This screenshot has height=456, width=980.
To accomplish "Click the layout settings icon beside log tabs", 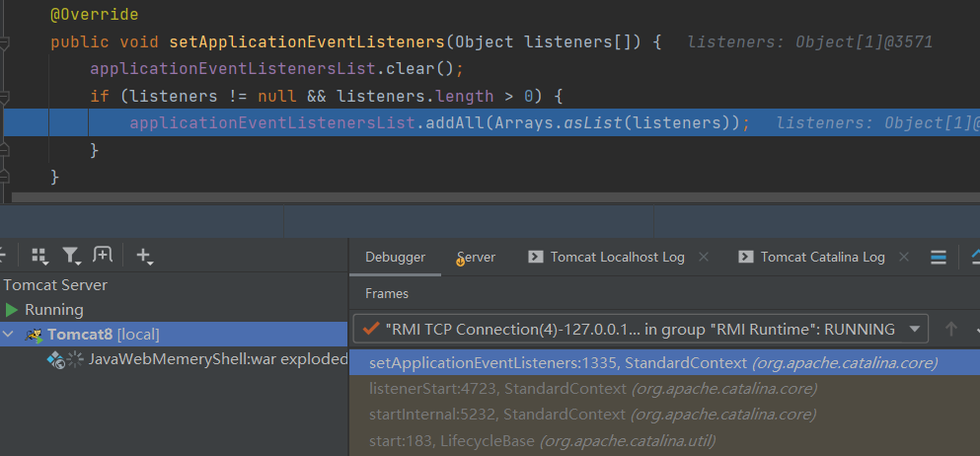I will coord(939,257).
